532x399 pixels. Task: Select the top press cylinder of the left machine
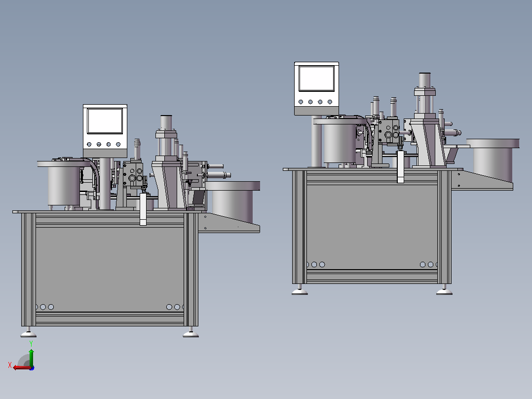click(x=166, y=123)
